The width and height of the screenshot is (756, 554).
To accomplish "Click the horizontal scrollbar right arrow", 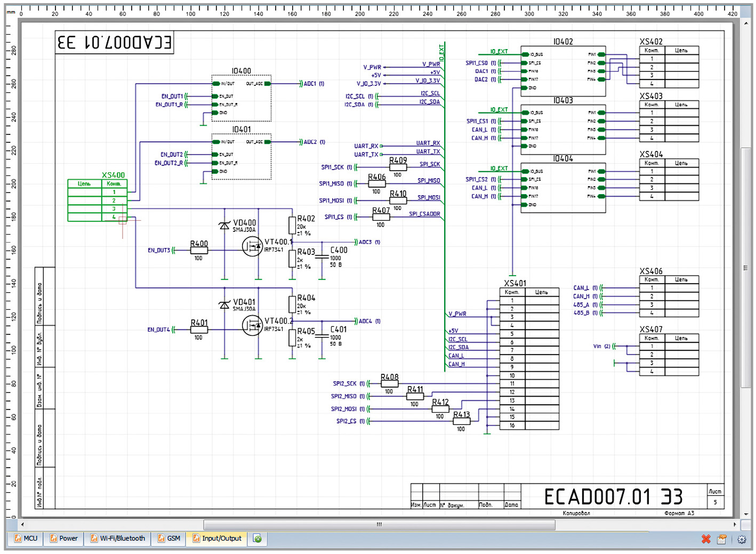I will (x=735, y=525).
